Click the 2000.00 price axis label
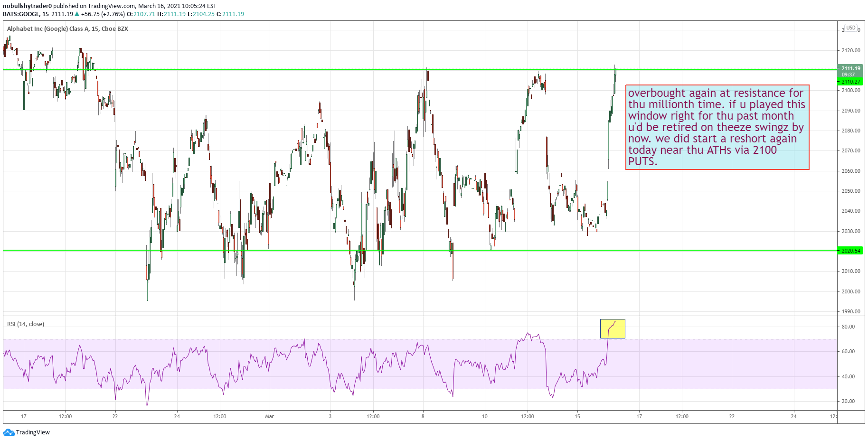This screenshot has width=868, height=441. [850, 291]
